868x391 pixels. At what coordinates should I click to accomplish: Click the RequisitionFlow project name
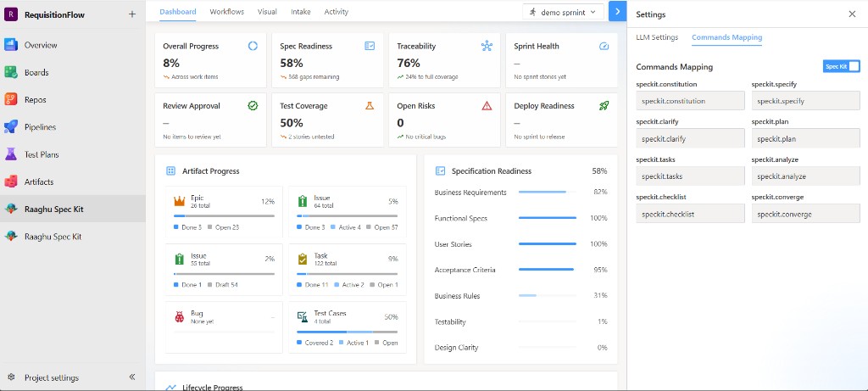pos(55,15)
